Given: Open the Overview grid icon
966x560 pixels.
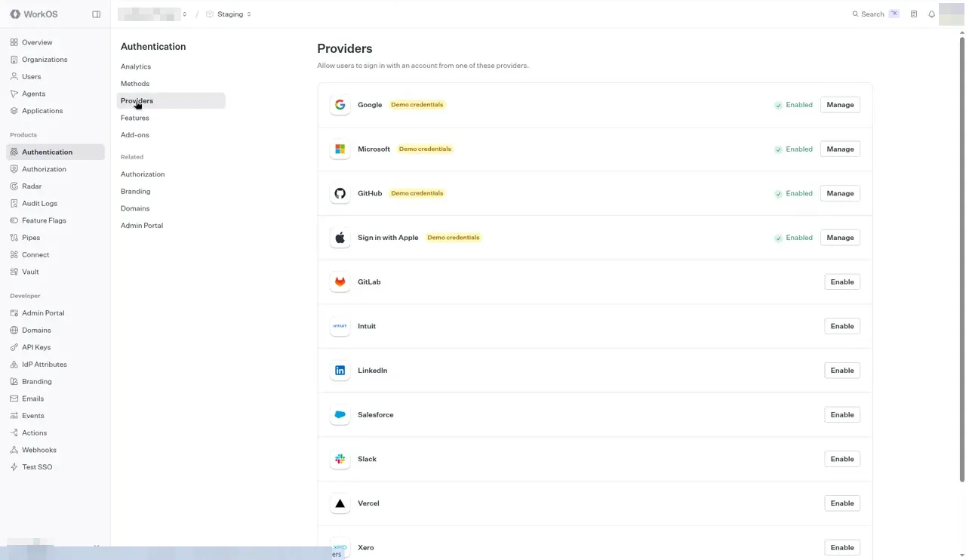Looking at the screenshot, I should click(14, 42).
